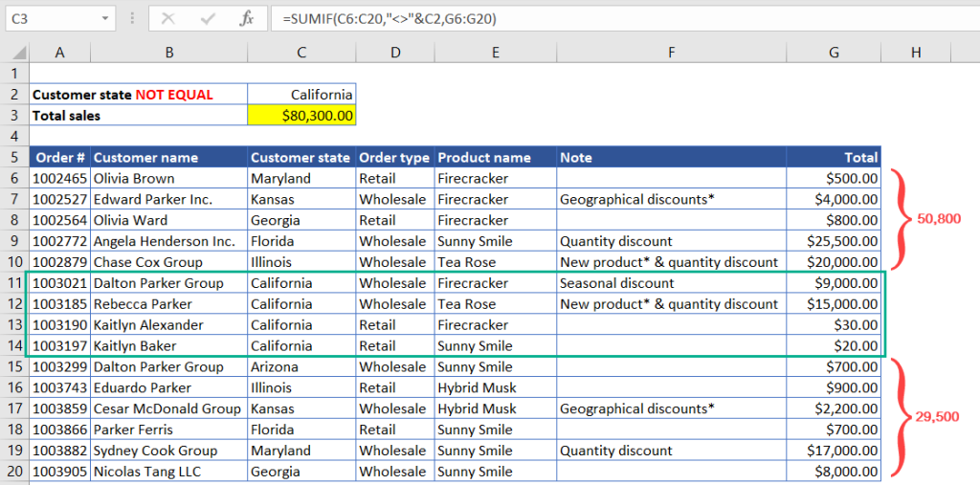Click the $20,000.00 total cell

click(834, 262)
